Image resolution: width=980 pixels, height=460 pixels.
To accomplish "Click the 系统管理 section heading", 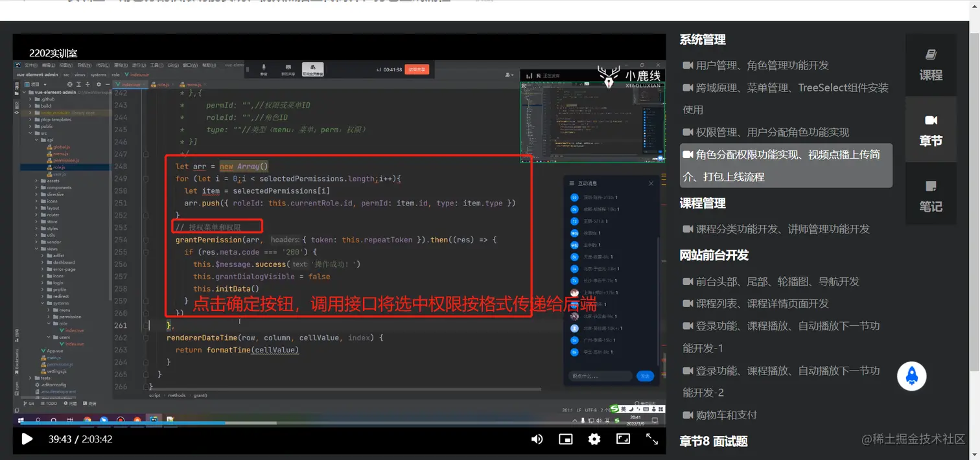I will click(703, 40).
